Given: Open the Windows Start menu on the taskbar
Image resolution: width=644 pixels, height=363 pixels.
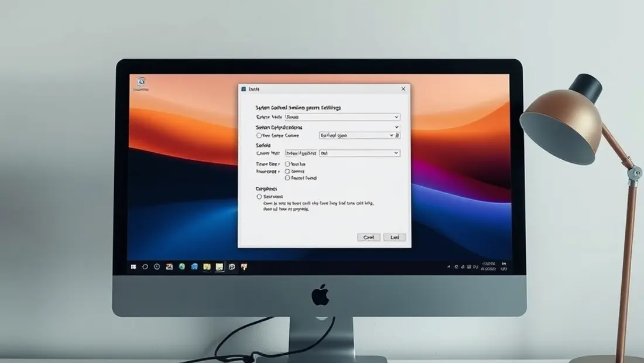Looking at the screenshot, I should [x=133, y=267].
